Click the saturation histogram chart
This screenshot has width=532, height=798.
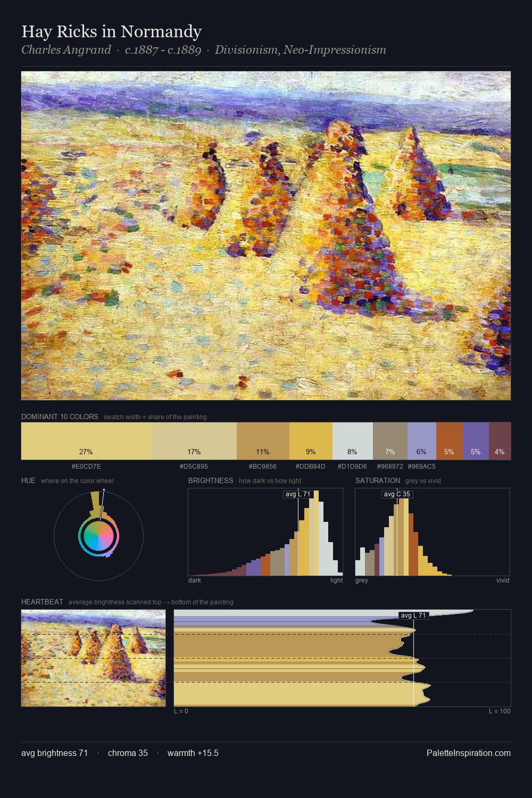click(433, 532)
